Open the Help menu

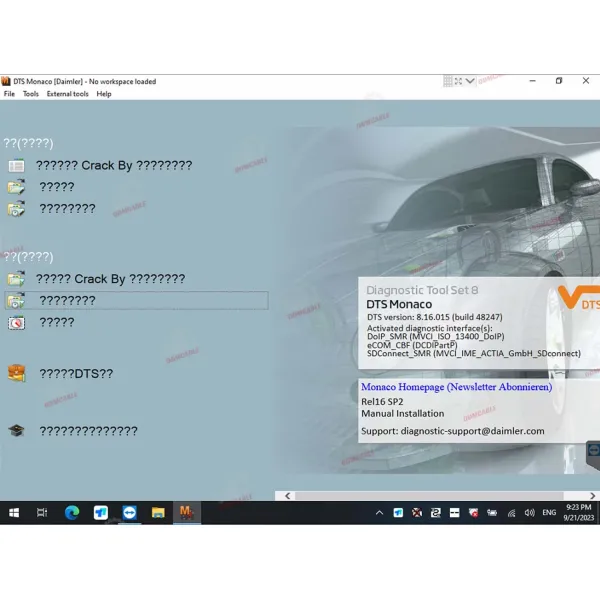[104, 94]
